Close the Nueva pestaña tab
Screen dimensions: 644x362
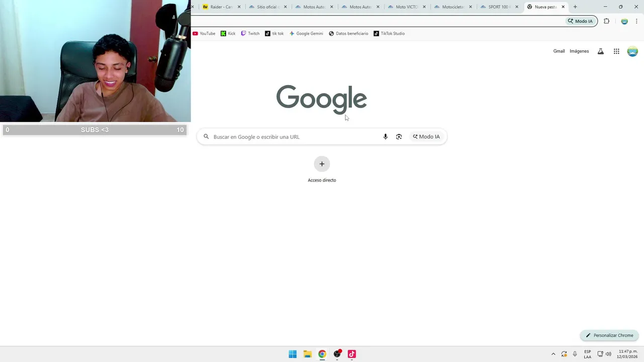pos(563,7)
